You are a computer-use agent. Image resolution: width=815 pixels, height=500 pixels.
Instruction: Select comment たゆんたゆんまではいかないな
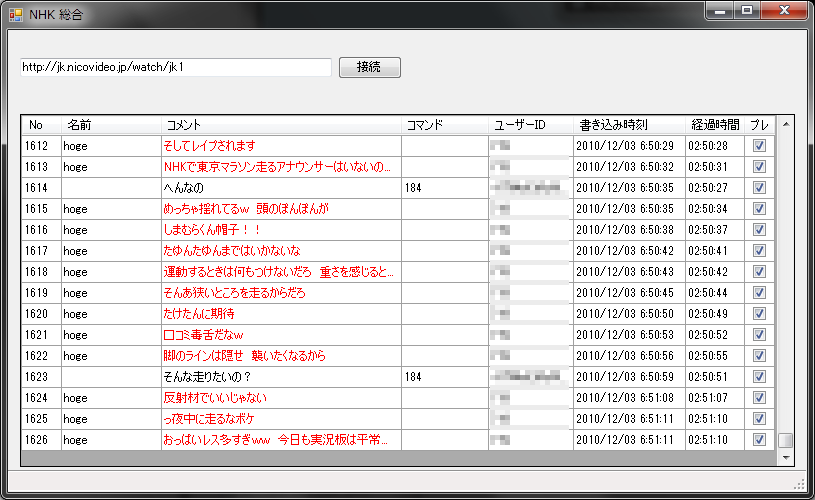[x=232, y=251]
